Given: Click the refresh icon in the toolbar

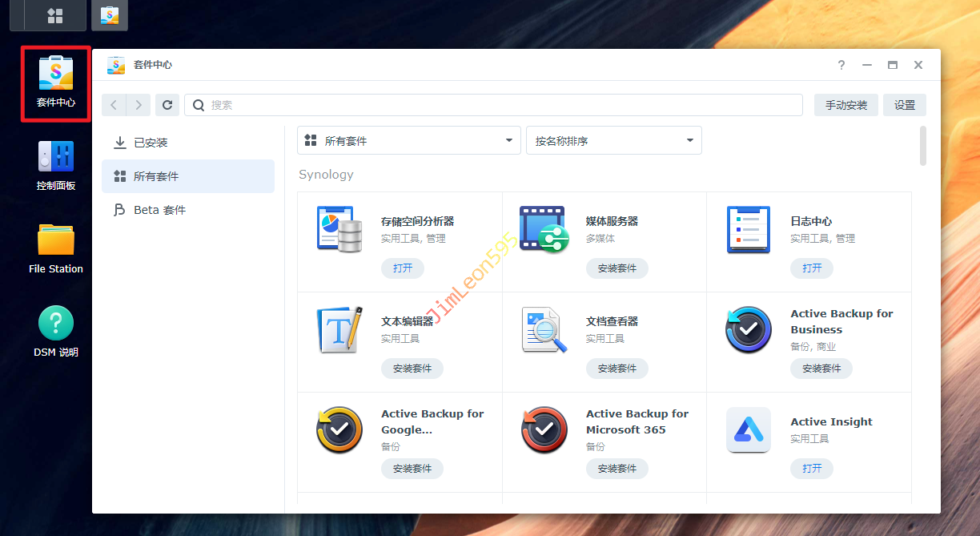Looking at the screenshot, I should pos(167,105).
